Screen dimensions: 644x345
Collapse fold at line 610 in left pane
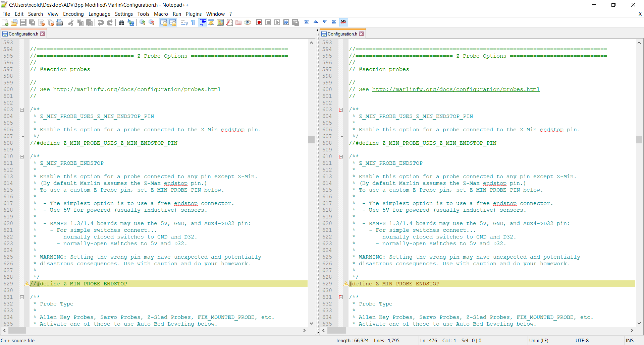tap(22, 156)
